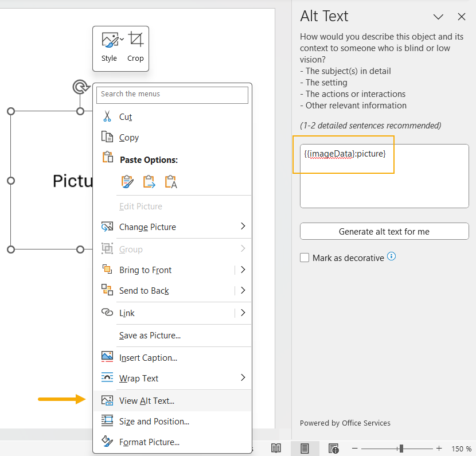
Task: Paste using Merge Formatting icon
Action: (149, 182)
